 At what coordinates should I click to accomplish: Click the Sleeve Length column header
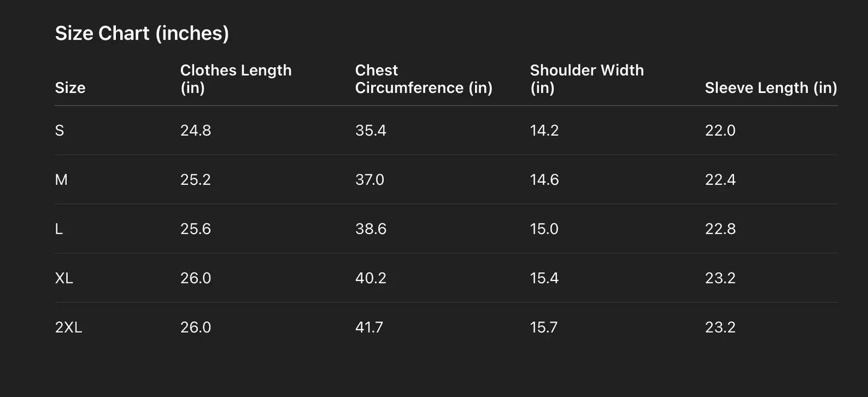pyautogui.click(x=771, y=88)
